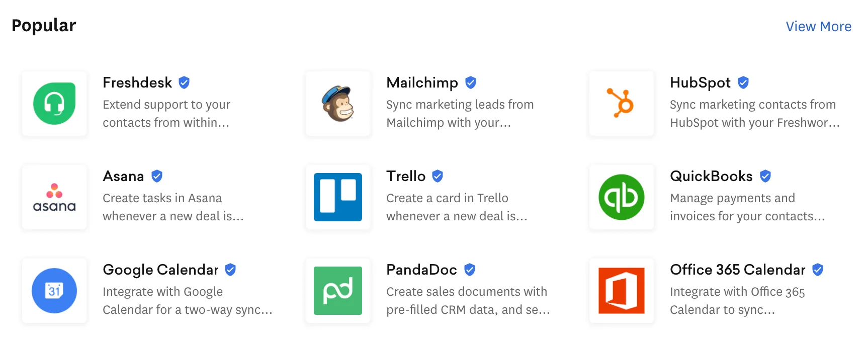Click the Google Calendar heading
Viewport: 868px width, 341px height.
point(160,270)
